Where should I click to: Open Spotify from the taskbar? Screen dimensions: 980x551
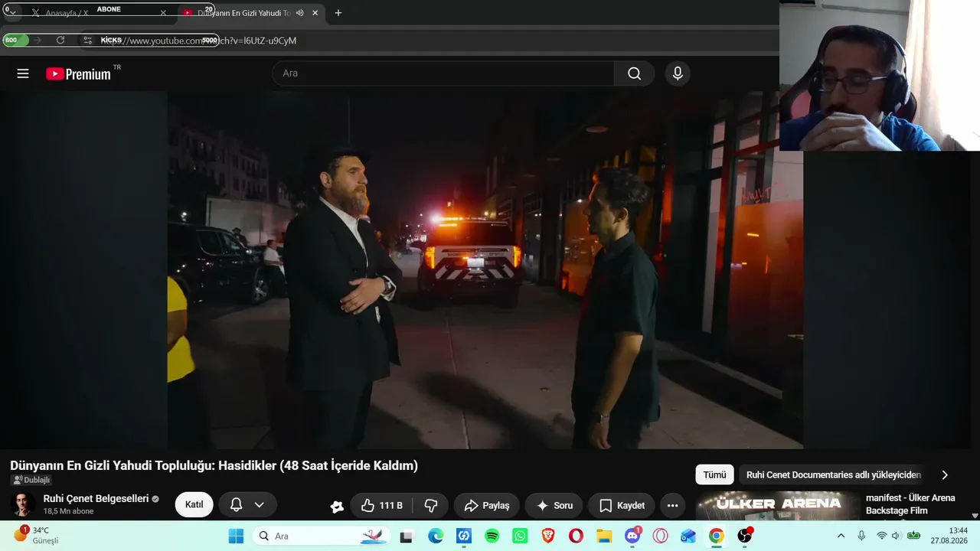[x=492, y=536]
